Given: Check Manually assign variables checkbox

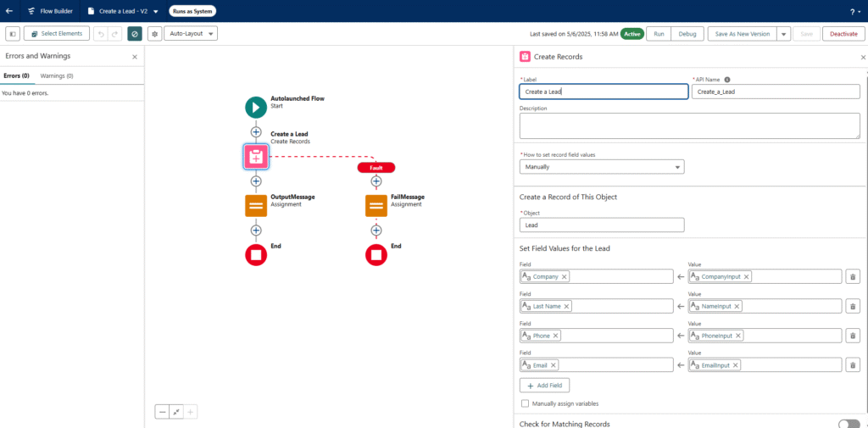Looking at the screenshot, I should [526, 403].
